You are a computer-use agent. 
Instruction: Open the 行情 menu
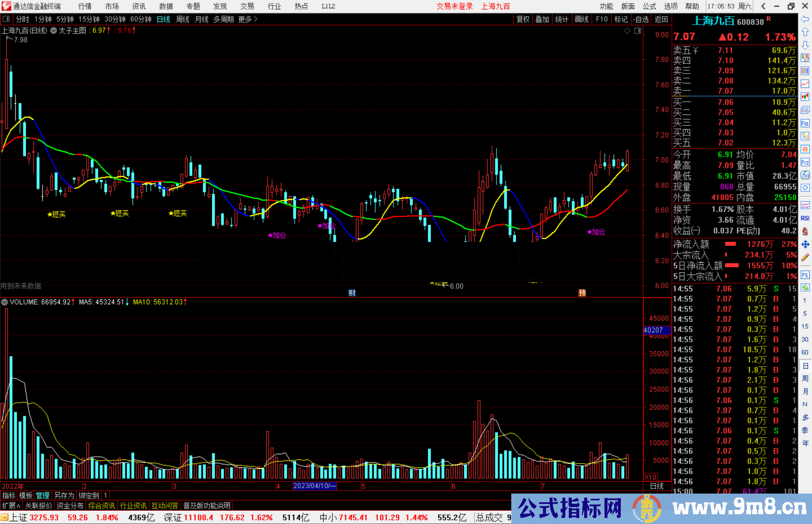pos(85,6)
